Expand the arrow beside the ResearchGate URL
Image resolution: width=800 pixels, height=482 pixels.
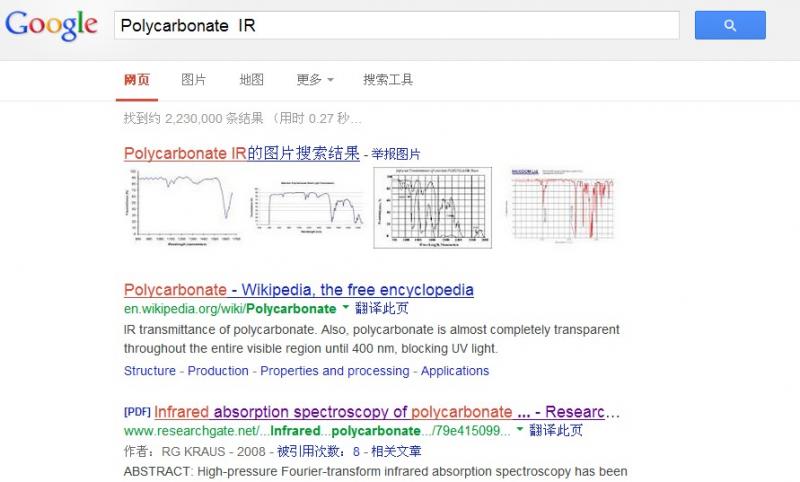coord(520,429)
